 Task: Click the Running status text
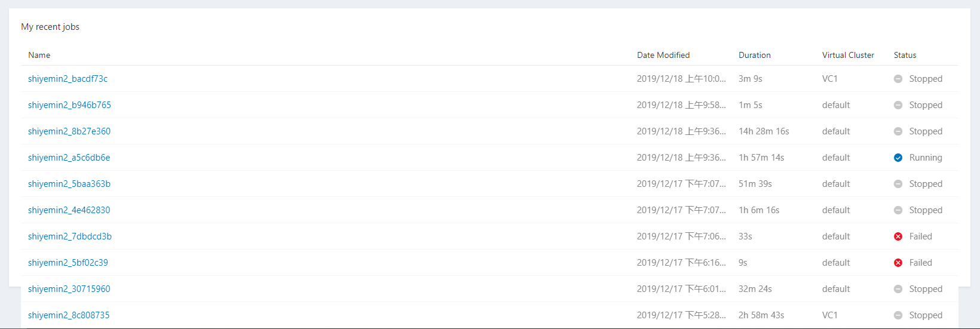click(x=926, y=158)
